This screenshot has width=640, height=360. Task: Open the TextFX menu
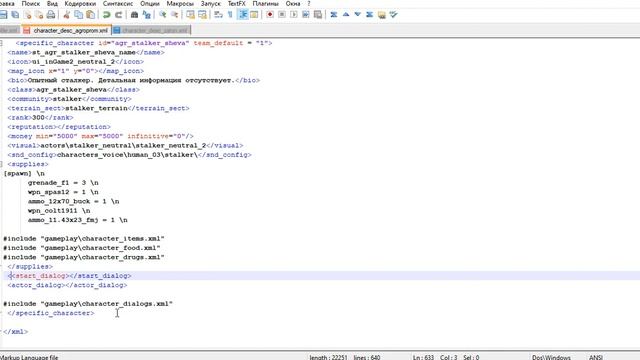click(x=237, y=4)
